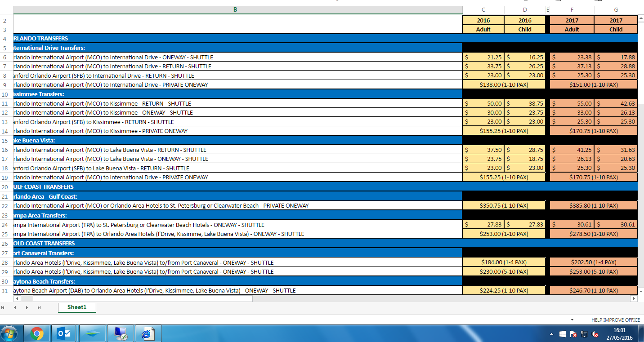Select column C header
The image size is (644, 342).
[x=483, y=9]
